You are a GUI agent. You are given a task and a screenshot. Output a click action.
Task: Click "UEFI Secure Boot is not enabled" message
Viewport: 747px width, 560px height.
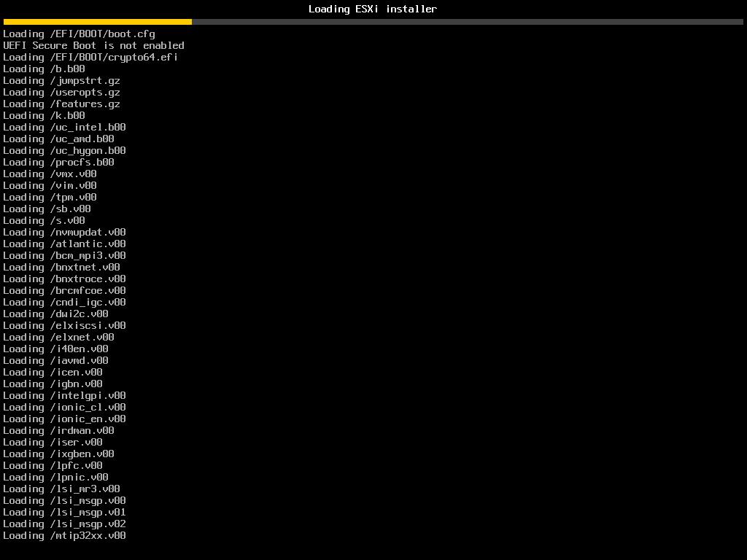(93, 45)
